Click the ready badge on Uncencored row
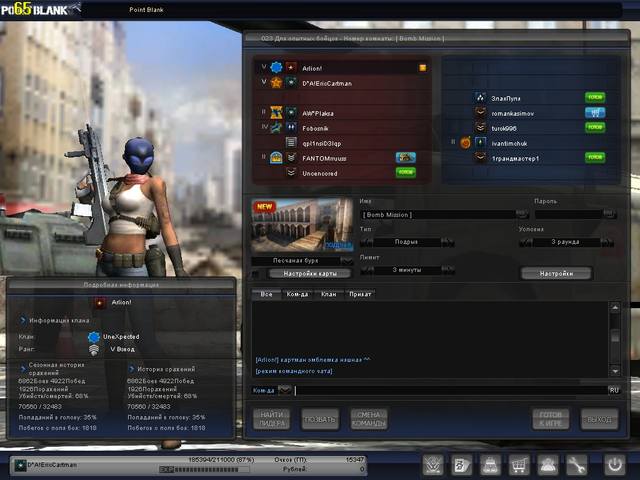The width and height of the screenshot is (640, 480). tap(406, 173)
